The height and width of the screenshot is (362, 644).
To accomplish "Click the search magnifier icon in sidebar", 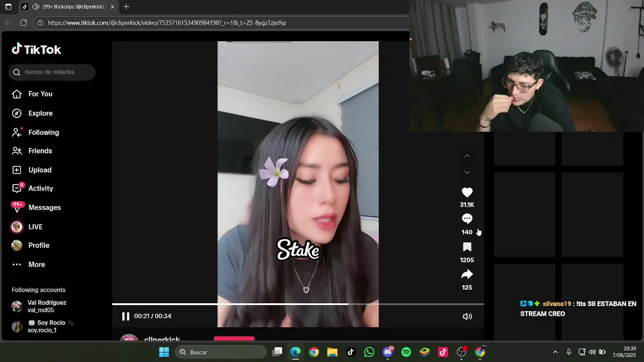I will tap(17, 72).
